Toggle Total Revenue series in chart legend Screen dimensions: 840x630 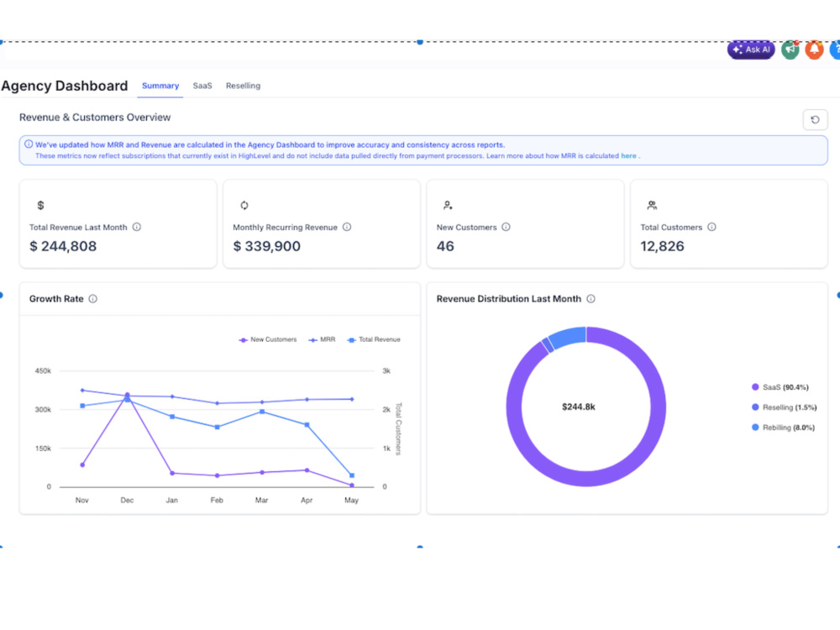[374, 339]
